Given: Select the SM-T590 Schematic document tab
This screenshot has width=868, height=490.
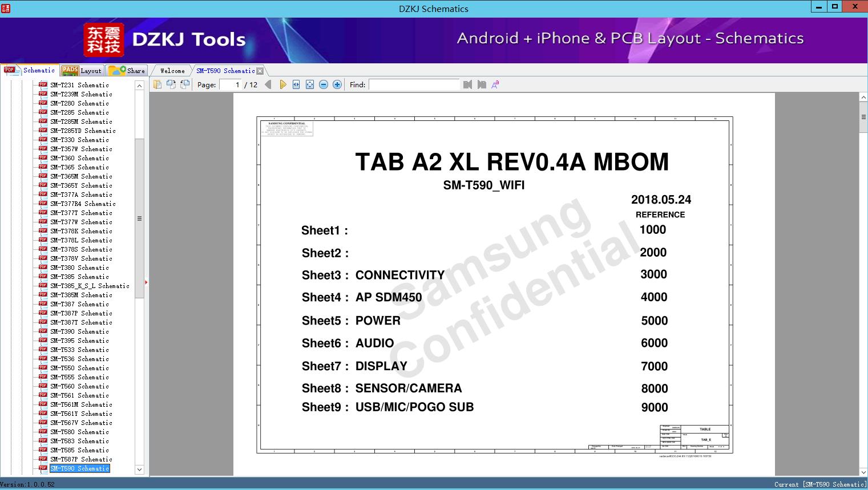Looking at the screenshot, I should [225, 71].
